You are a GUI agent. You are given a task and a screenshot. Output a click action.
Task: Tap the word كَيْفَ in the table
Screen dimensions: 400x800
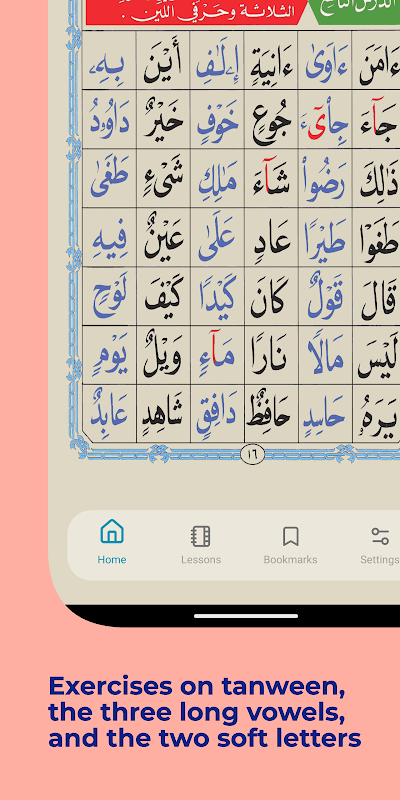163,298
